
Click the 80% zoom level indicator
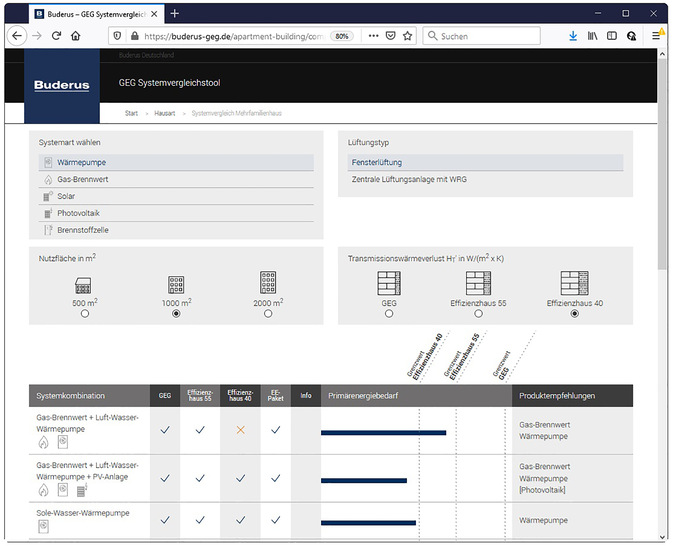pyautogui.click(x=342, y=36)
